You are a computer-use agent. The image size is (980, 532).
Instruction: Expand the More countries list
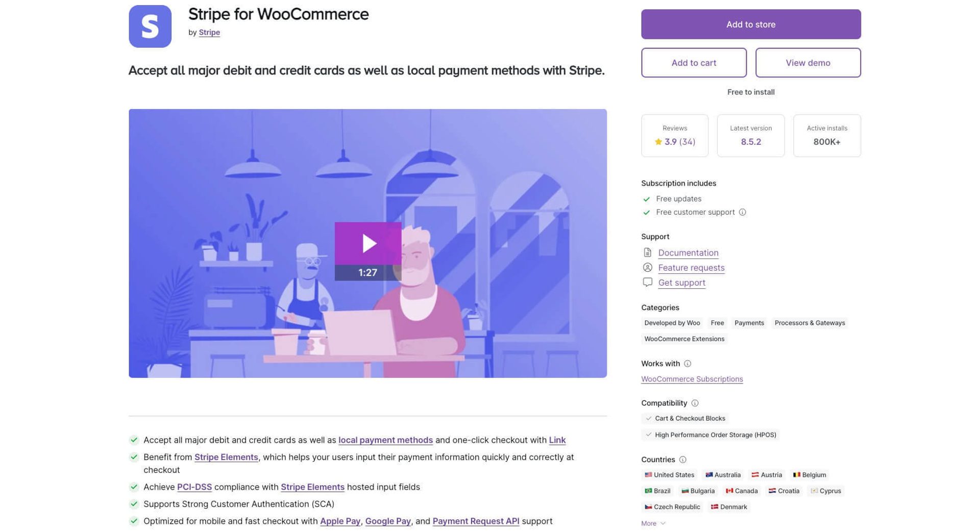(653, 523)
